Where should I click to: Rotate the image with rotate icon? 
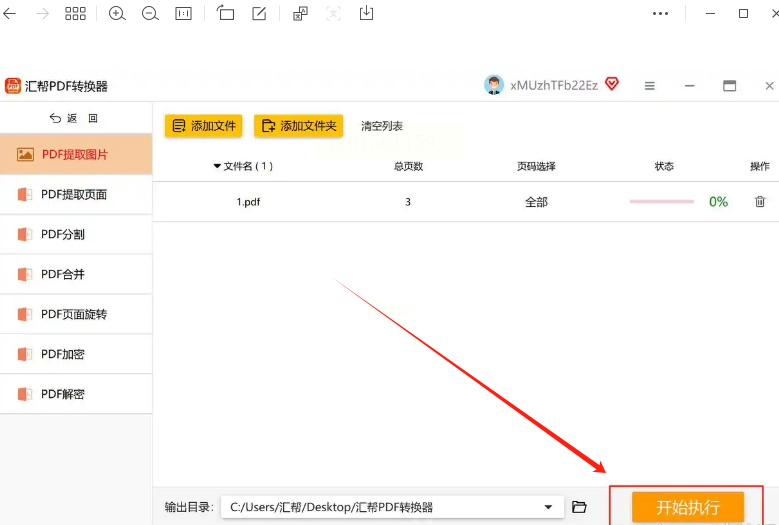pyautogui.click(x=225, y=12)
